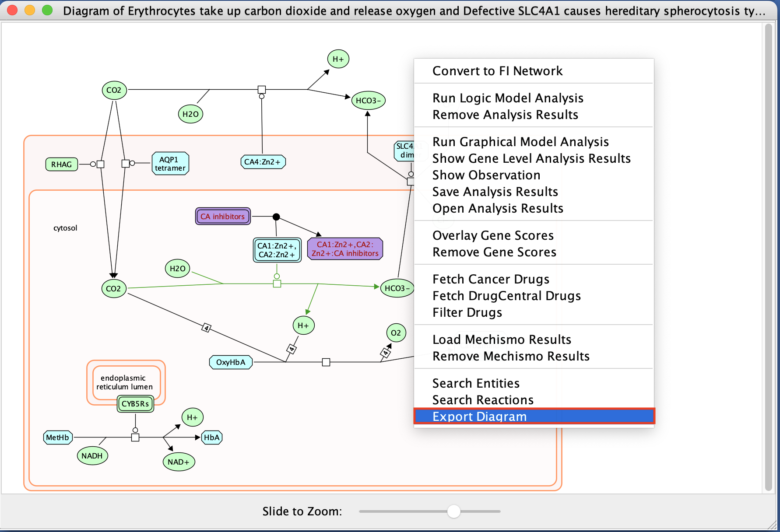Select the O2 molecule node

coord(396,333)
